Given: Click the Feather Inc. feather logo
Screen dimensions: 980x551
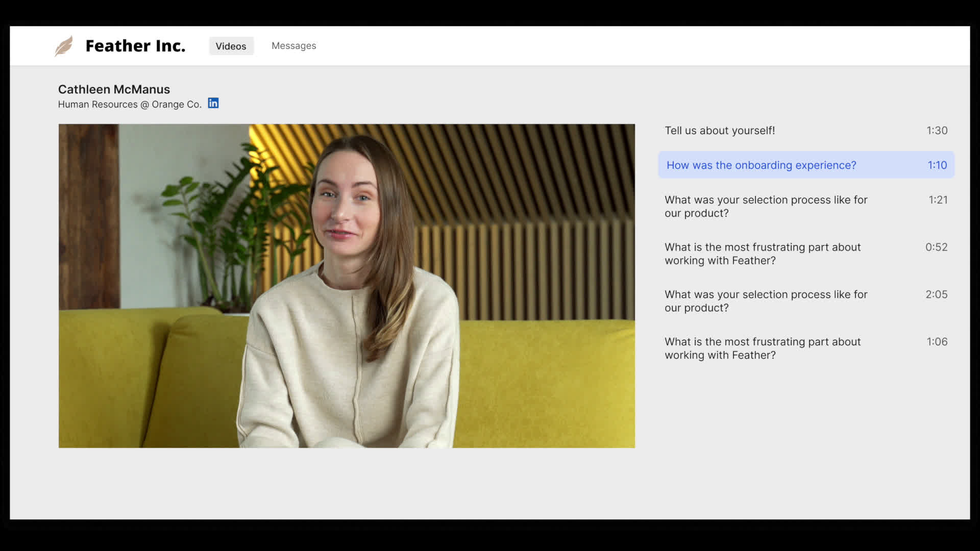Looking at the screenshot, I should (x=64, y=46).
